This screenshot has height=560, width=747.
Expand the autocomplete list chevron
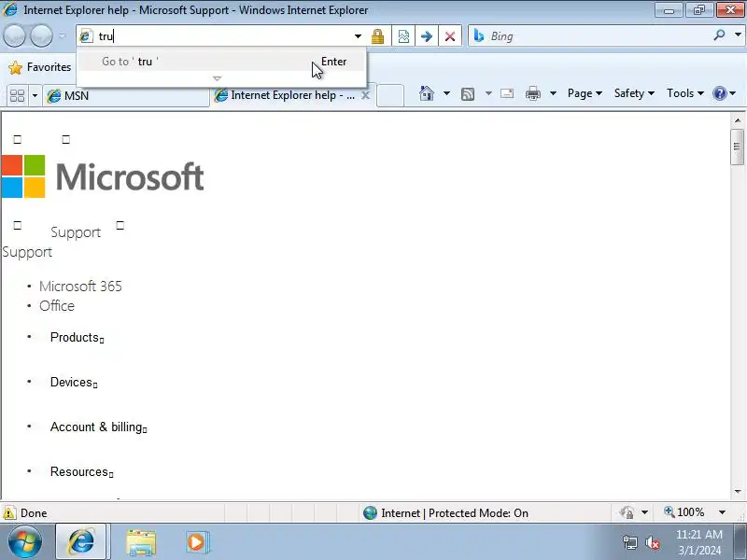(218, 78)
